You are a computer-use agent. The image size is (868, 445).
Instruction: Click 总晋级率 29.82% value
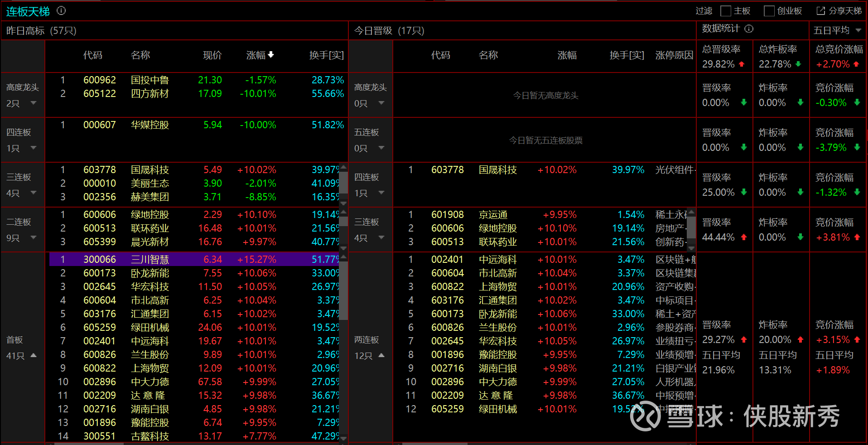719,64
